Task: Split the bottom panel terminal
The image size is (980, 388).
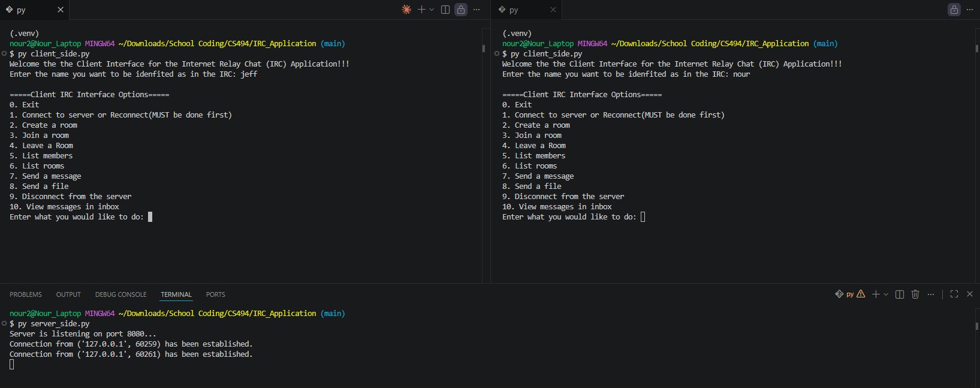Action: pos(900,294)
